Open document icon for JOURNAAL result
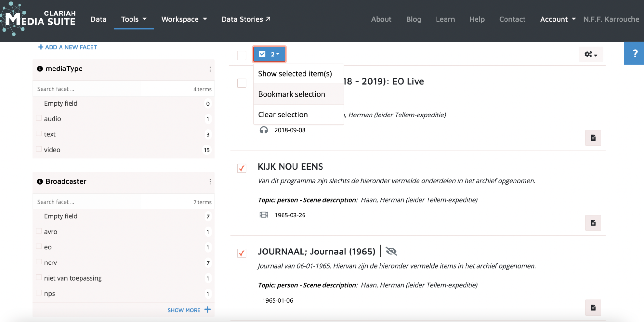Screen dimensions: 644x322 point(593,308)
